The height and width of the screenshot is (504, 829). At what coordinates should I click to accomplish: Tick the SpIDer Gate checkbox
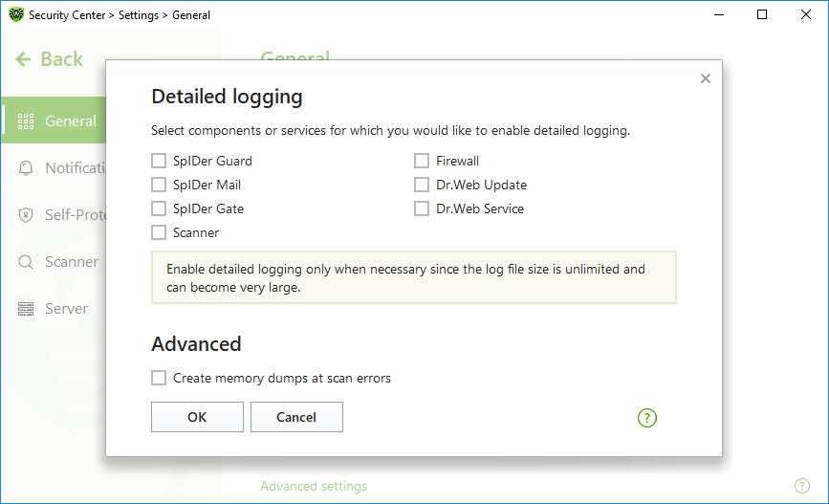click(x=159, y=208)
